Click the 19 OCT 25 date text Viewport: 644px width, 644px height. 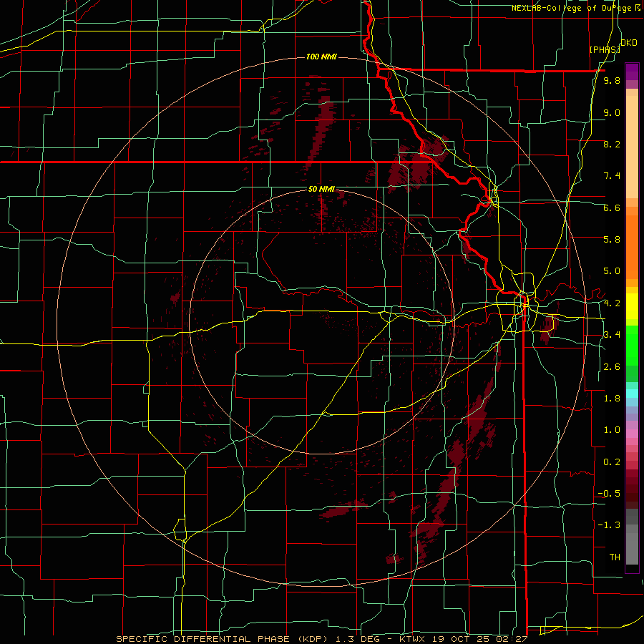click(x=462, y=639)
